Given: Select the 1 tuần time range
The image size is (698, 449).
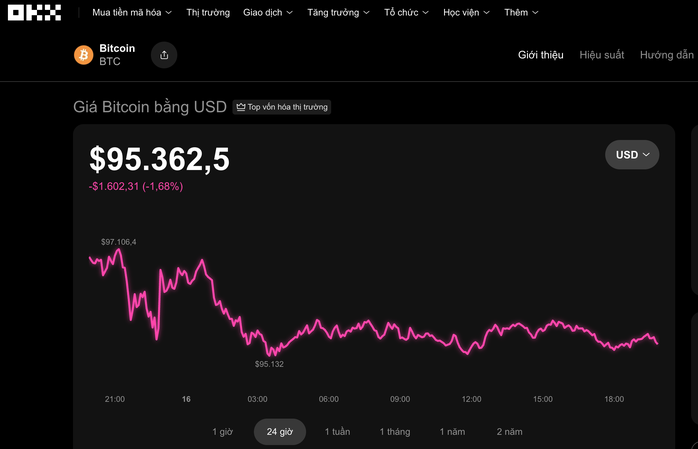Looking at the screenshot, I should (337, 432).
